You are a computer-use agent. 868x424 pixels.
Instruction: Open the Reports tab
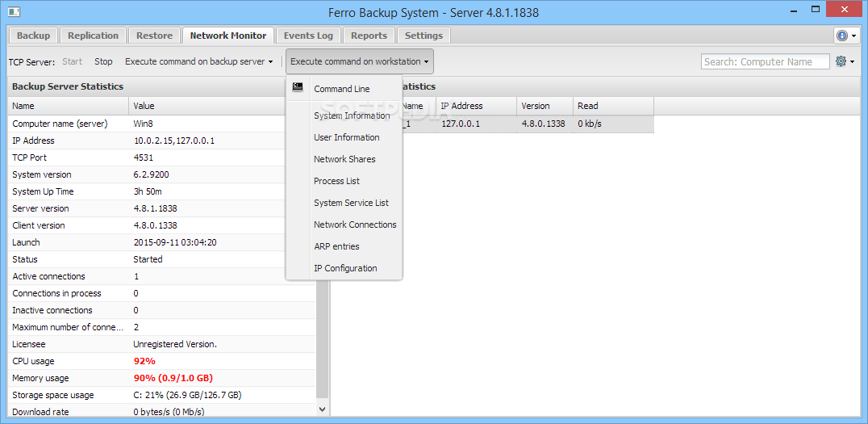pyautogui.click(x=369, y=36)
